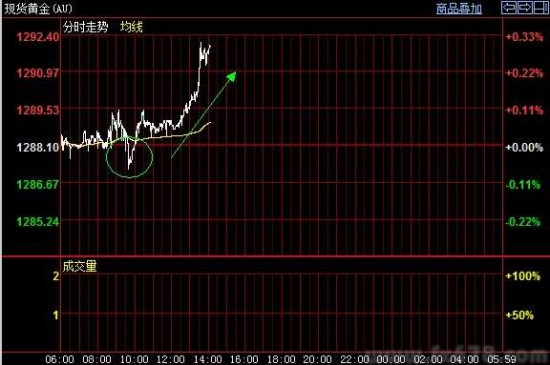Click the 1285.24 price axis value
Screen dimensions: 550x365
(38, 222)
